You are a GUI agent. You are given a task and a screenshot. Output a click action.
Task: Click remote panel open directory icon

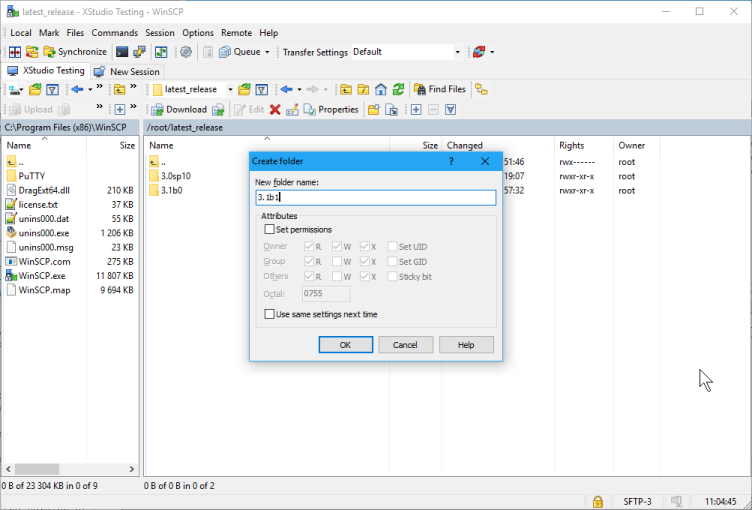click(x=245, y=90)
